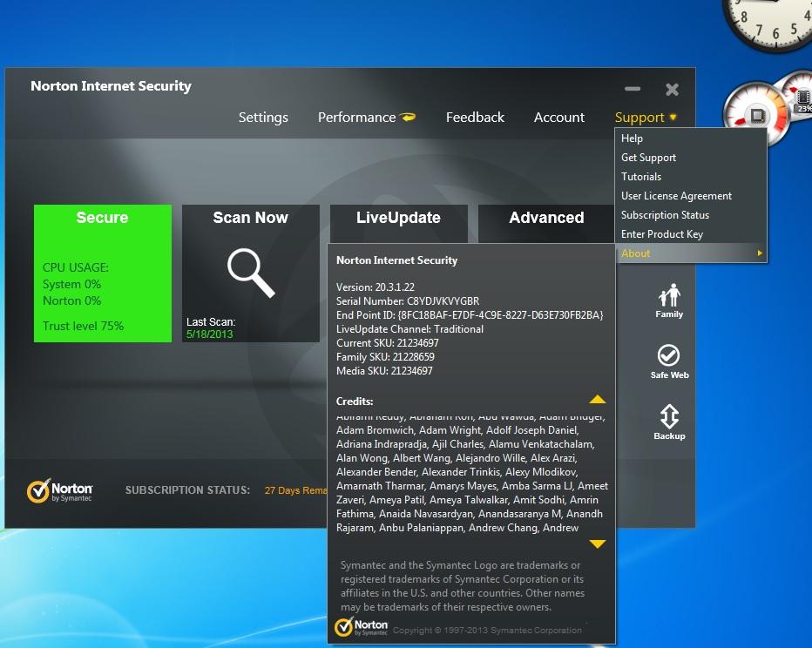
Task: Open the Backup arrows icon
Action: click(x=669, y=416)
